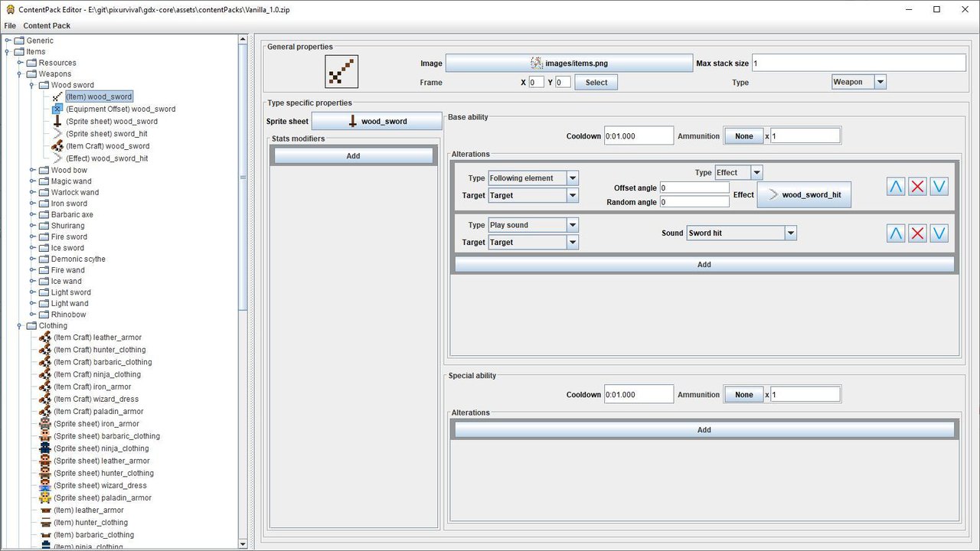
Task: Open the Sword hit sound dropdown
Action: [791, 233]
